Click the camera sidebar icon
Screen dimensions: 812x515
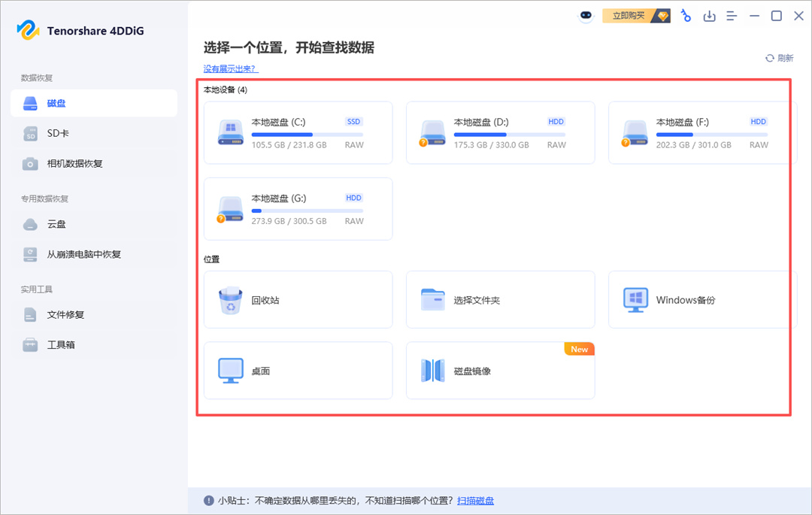click(30, 164)
